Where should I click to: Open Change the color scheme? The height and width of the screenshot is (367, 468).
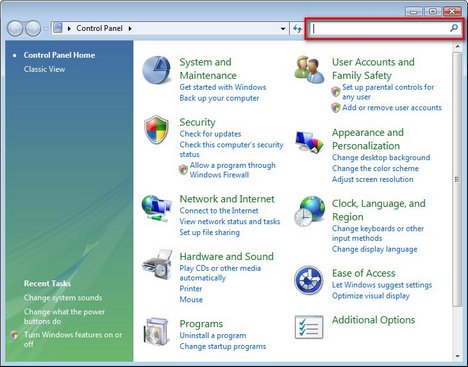coord(375,169)
